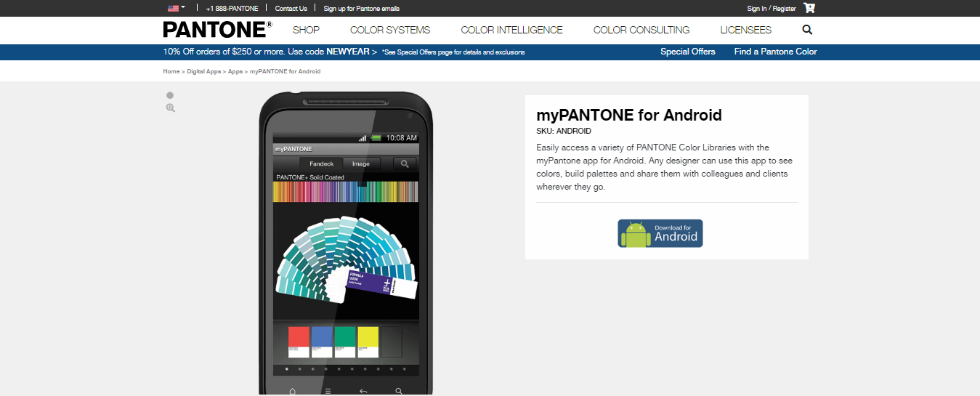This screenshot has width=980, height=396.
Task: Open Special Offers in blue bar
Action: (688, 52)
